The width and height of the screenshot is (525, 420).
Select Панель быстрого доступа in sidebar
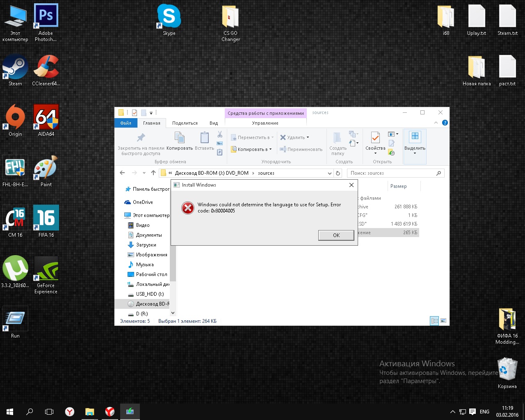[147, 189]
